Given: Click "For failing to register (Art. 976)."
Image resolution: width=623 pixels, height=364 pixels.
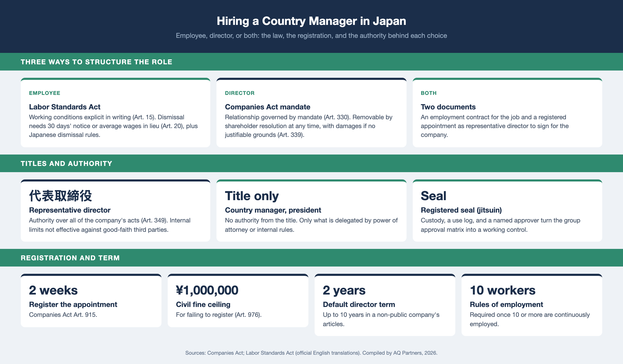Looking at the screenshot, I should tap(219, 315).
